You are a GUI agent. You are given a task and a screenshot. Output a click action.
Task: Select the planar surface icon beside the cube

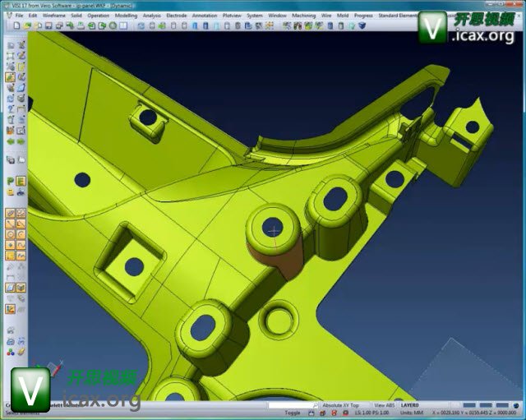[x=11, y=288]
